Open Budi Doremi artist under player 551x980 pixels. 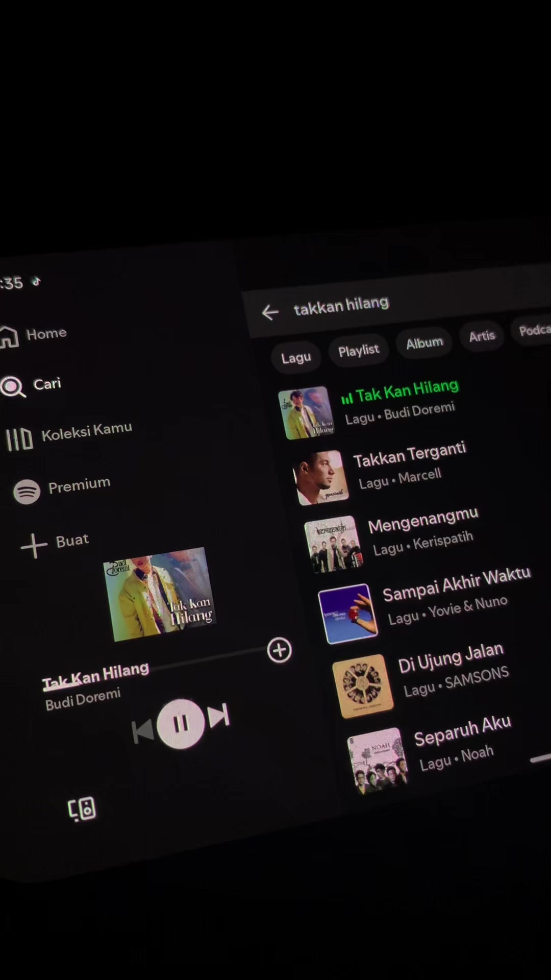coord(83,699)
